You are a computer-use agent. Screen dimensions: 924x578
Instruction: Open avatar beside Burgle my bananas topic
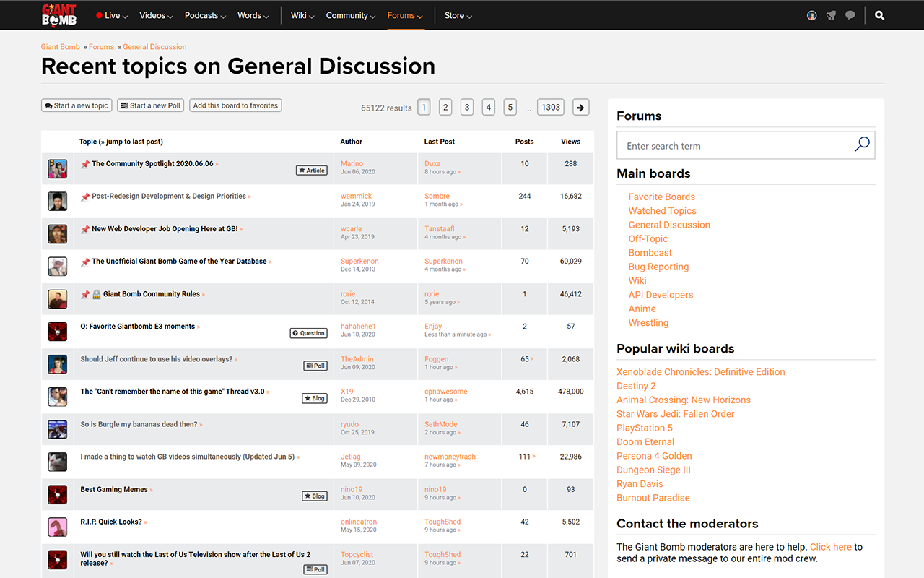click(58, 429)
